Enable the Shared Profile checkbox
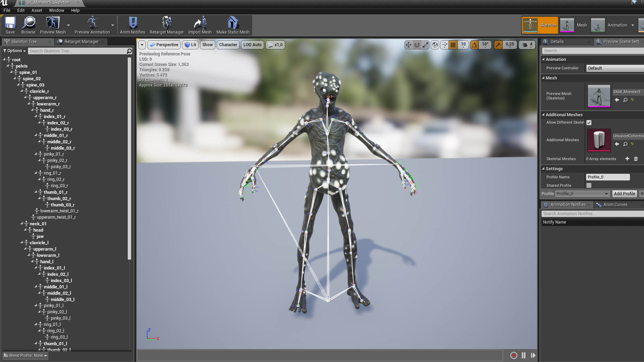The height and width of the screenshot is (362, 644). pos(589,185)
